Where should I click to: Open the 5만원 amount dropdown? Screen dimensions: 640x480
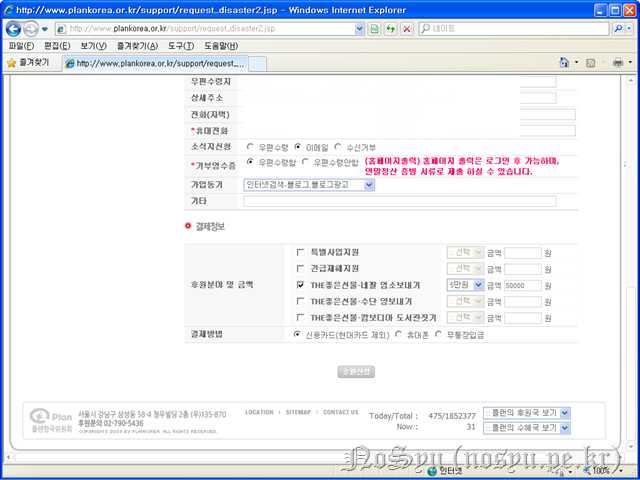(x=478, y=285)
